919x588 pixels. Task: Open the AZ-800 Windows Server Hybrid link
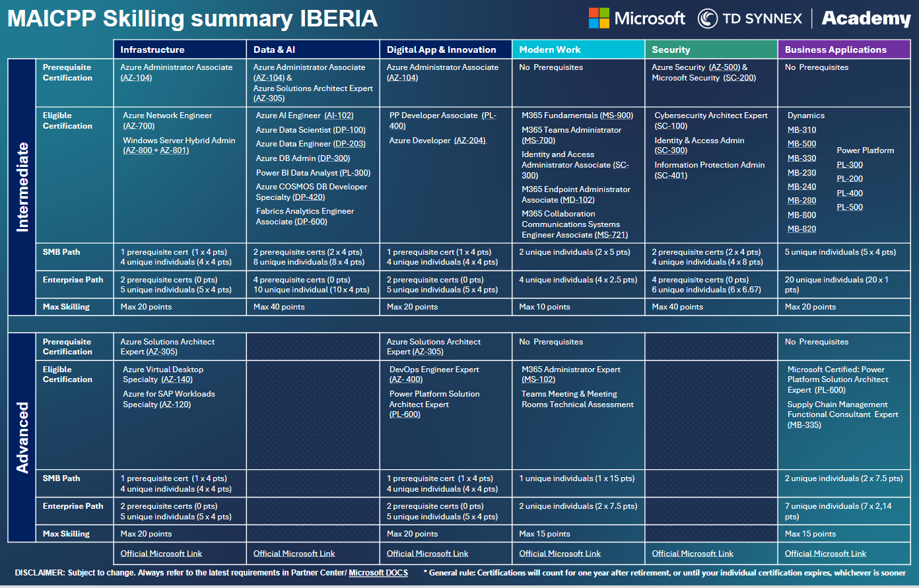(x=139, y=150)
